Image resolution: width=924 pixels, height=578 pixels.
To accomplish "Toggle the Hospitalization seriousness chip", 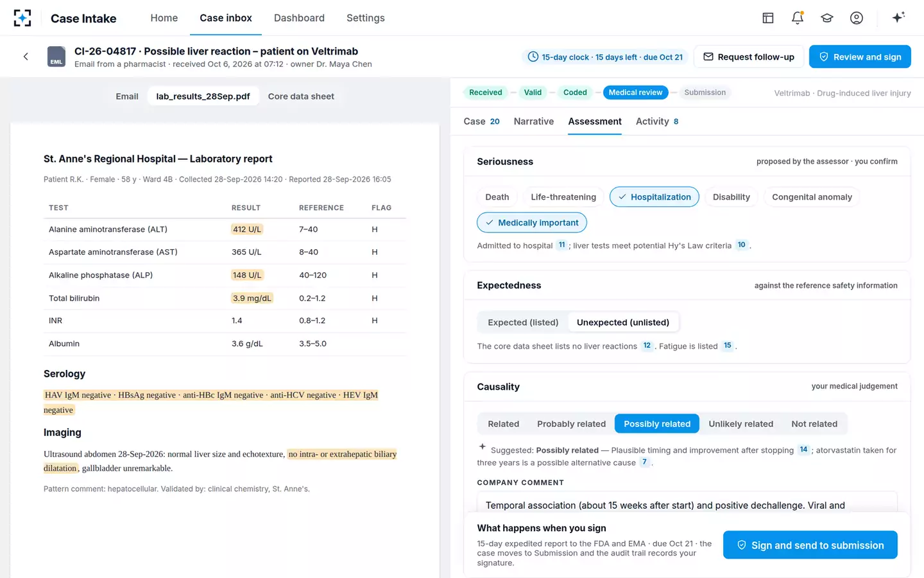I will click(654, 197).
